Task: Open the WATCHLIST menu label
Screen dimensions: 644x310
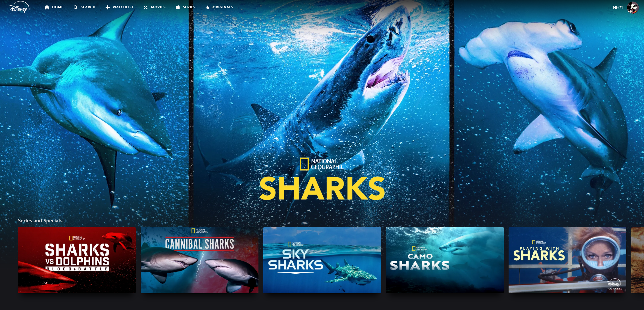Action: pos(123,7)
